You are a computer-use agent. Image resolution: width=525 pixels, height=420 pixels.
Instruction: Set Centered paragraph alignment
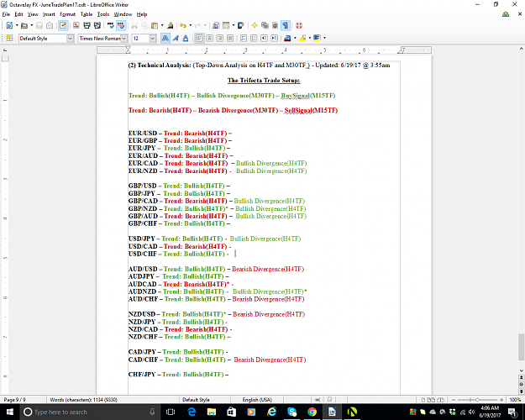tap(210, 38)
